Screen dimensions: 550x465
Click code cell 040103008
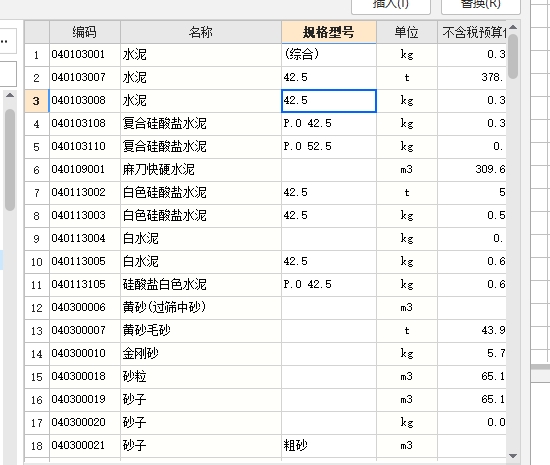[85, 101]
